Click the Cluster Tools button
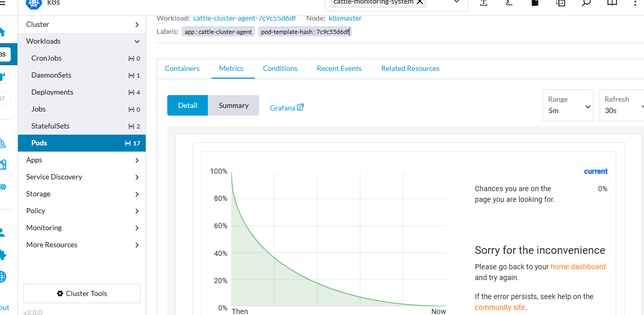644x315 pixels. point(82,293)
